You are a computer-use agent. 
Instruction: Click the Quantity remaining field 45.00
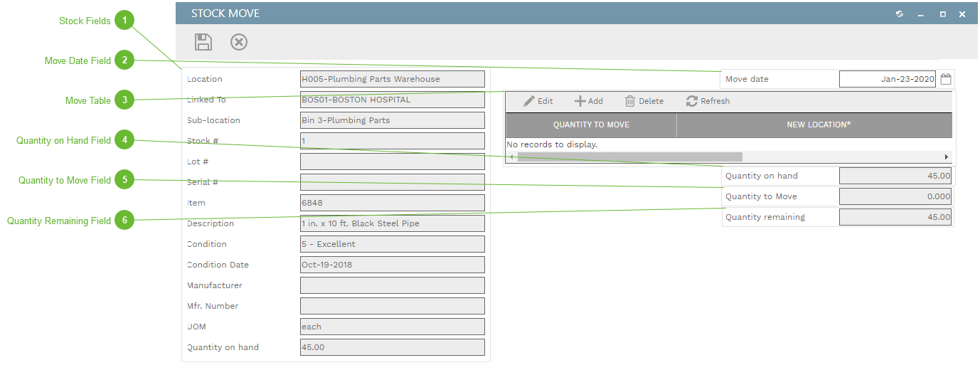[895, 217]
